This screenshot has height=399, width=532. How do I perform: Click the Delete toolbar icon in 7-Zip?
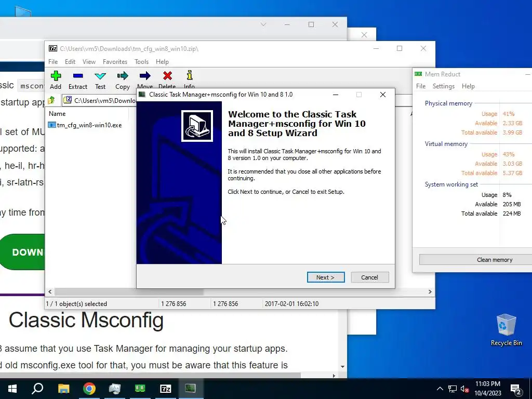(x=167, y=79)
